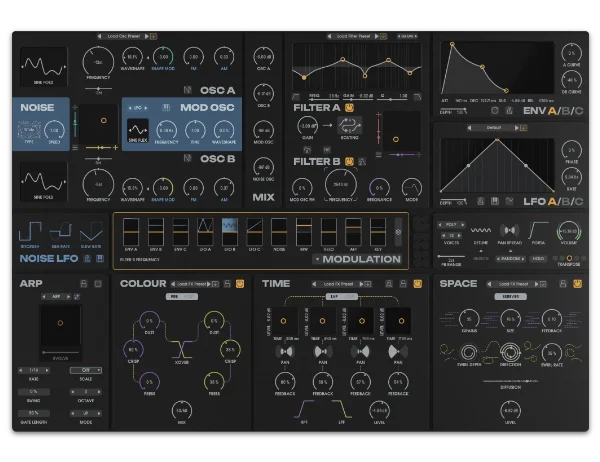Toggle the Filter A power button
The width and height of the screenshot is (600, 462).
(x=350, y=106)
